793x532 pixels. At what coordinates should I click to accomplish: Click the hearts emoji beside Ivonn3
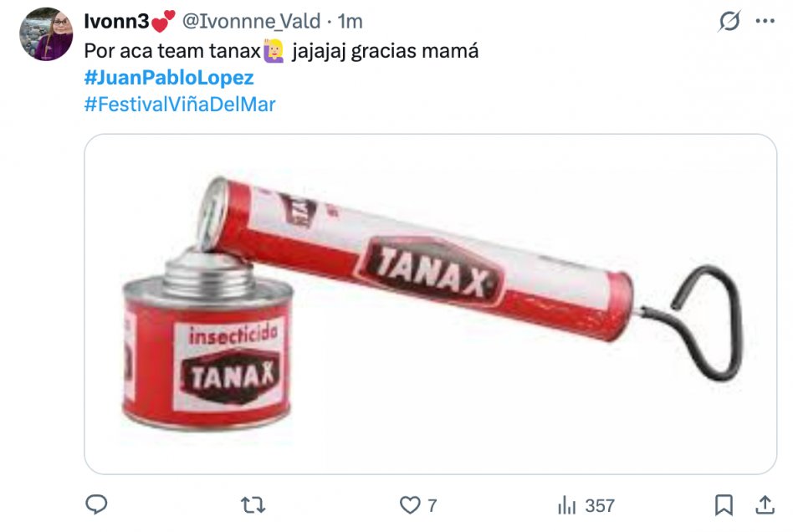163,21
